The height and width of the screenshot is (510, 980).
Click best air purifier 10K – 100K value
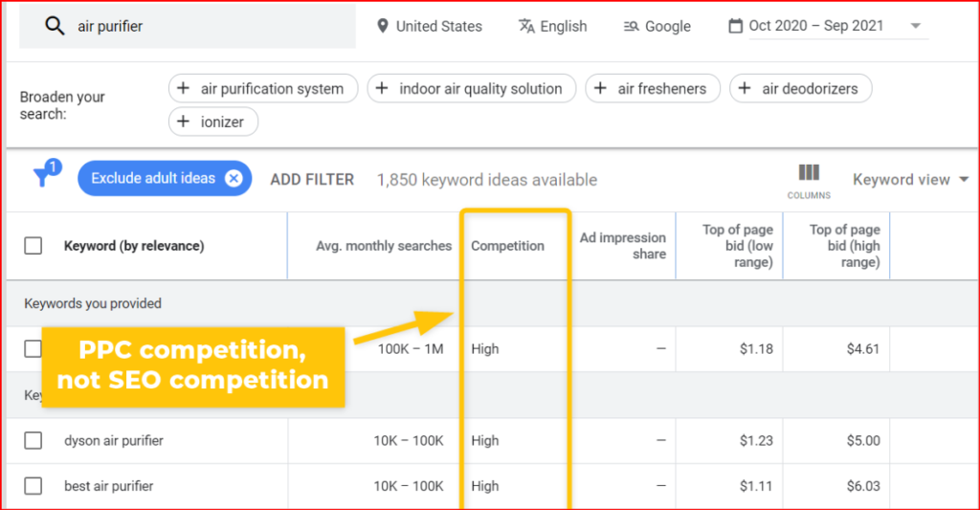[409, 486]
